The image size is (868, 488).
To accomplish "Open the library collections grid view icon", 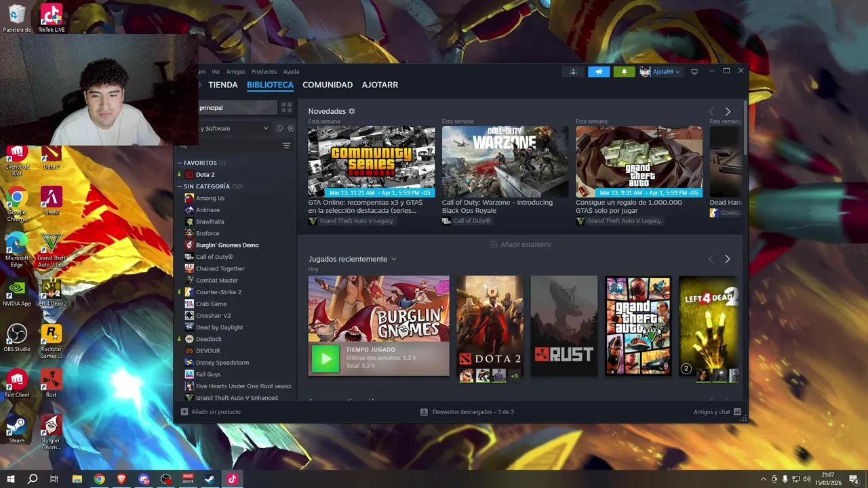I will (286, 108).
